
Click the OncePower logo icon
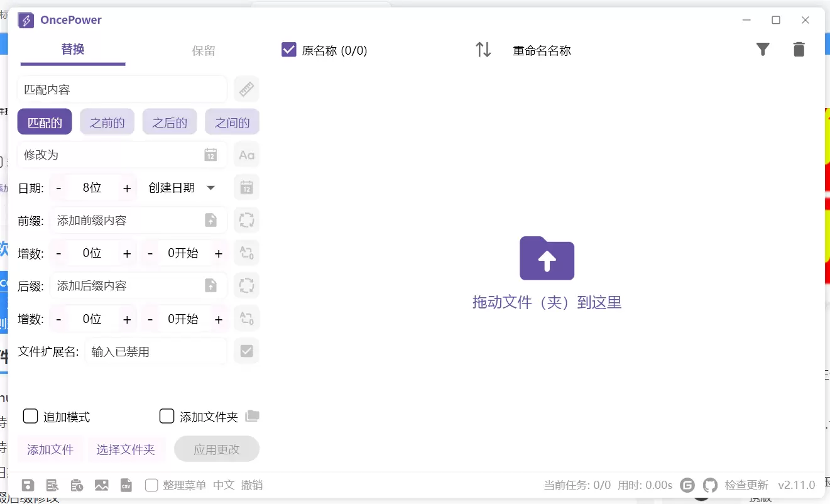click(x=26, y=20)
